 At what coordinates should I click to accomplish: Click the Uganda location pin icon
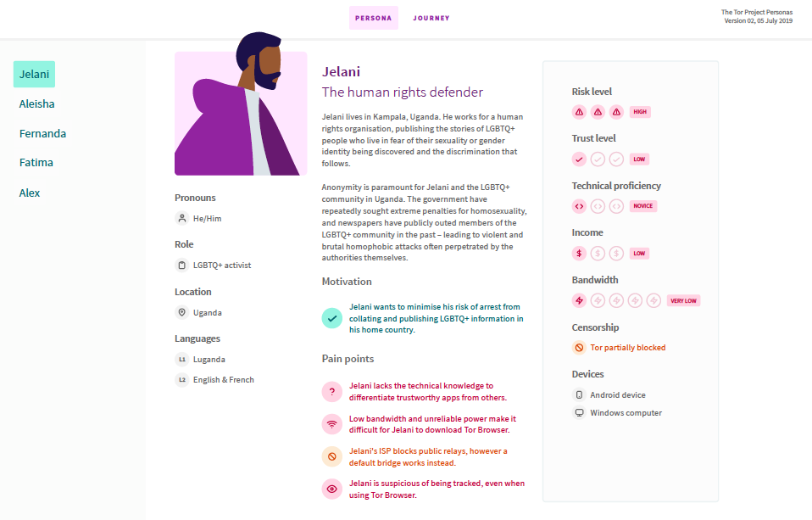(181, 313)
